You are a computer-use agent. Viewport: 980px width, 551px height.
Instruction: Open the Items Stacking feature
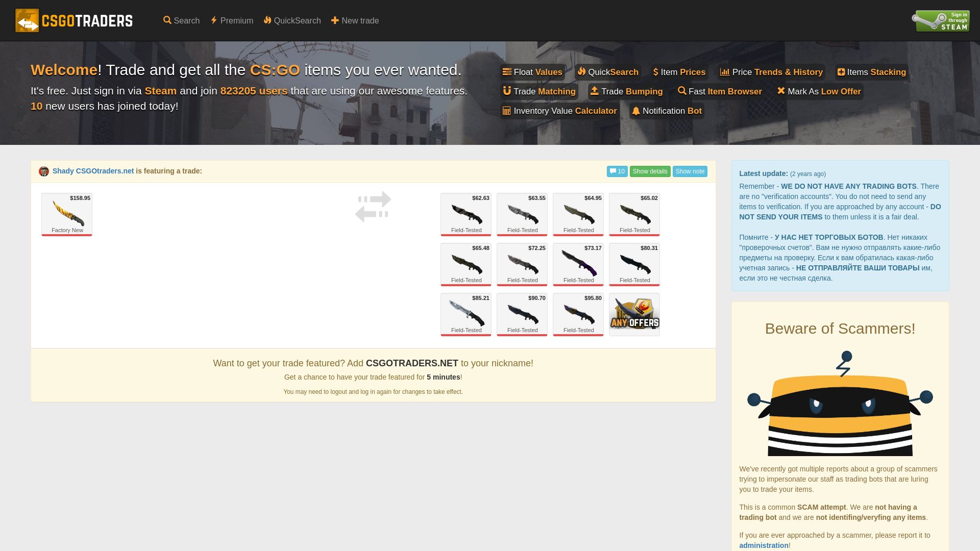pos(872,72)
